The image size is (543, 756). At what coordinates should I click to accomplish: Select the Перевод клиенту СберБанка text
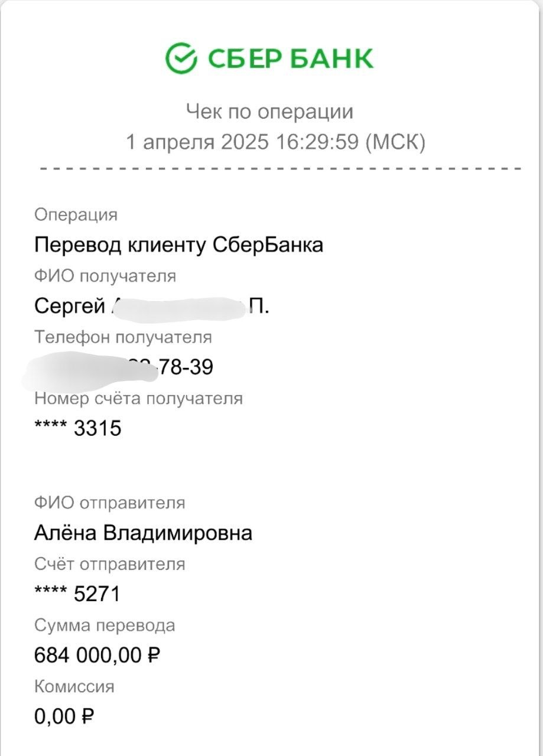178,245
